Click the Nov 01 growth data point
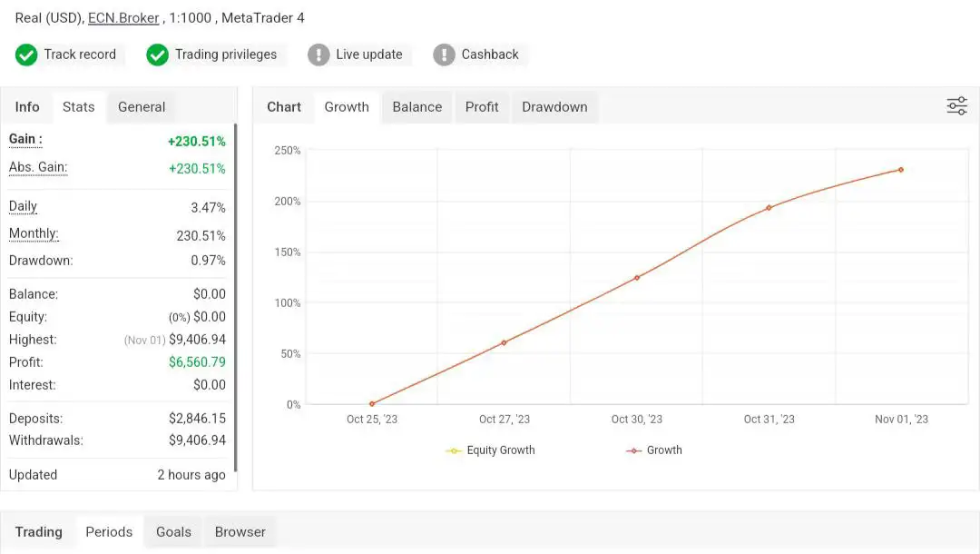Screen dimensions: 980x554 click(x=901, y=170)
